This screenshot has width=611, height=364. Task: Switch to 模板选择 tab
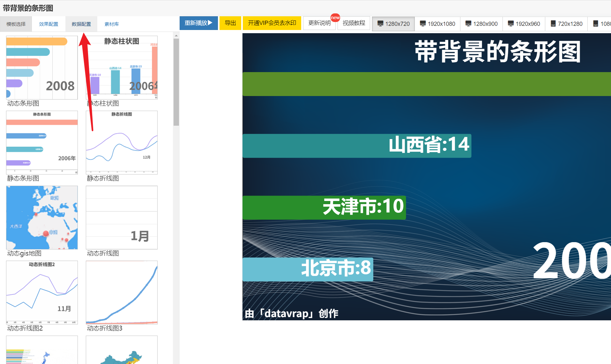pos(16,24)
